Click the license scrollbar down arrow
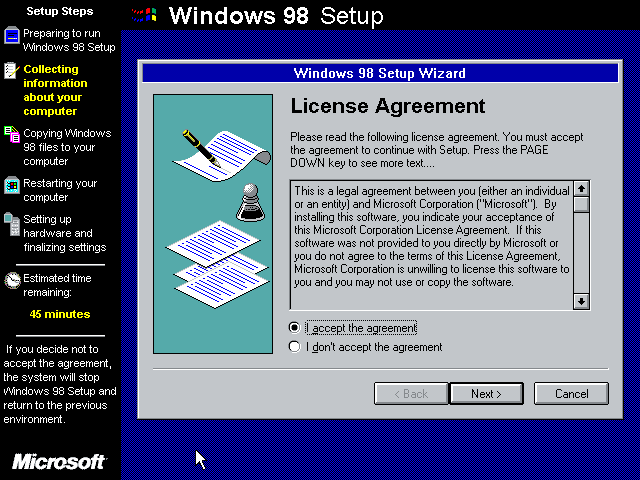 pyautogui.click(x=581, y=302)
